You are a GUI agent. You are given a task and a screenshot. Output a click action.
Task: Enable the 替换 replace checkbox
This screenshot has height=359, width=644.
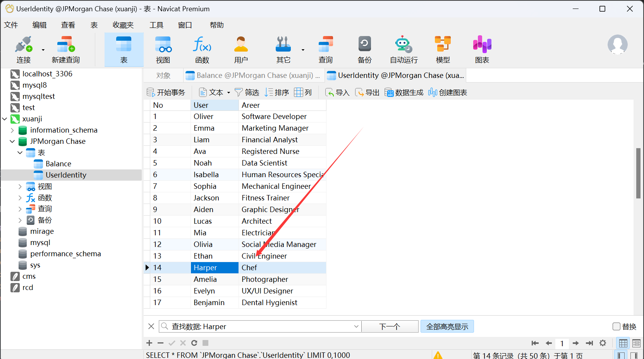pyautogui.click(x=617, y=326)
